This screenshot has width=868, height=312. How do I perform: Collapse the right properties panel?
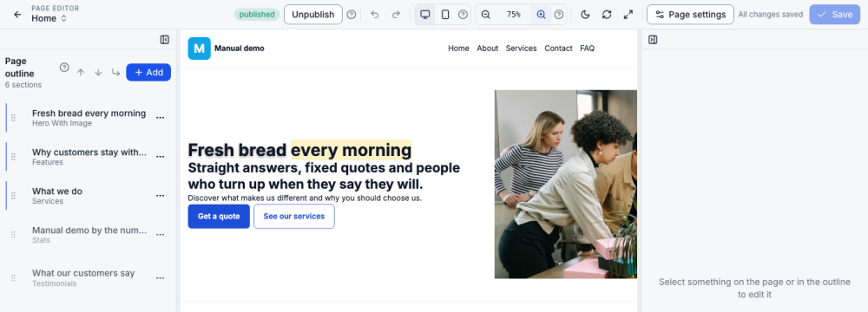pos(653,39)
